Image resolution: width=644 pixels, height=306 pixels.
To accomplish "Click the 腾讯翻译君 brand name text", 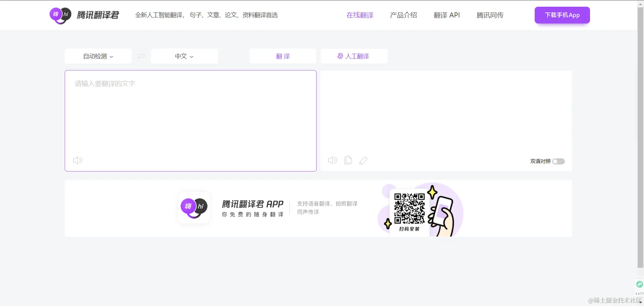I will (x=98, y=15).
